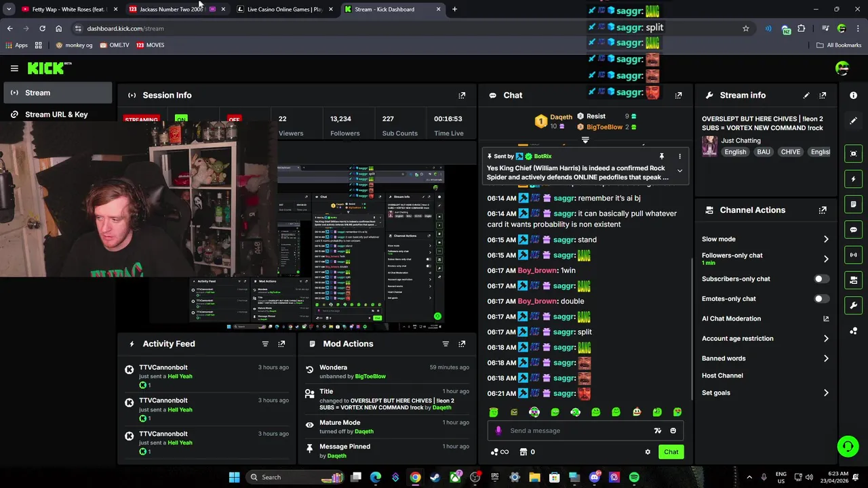Edit stream info with the pencil icon
The width and height of the screenshot is (868, 488).
click(806, 96)
